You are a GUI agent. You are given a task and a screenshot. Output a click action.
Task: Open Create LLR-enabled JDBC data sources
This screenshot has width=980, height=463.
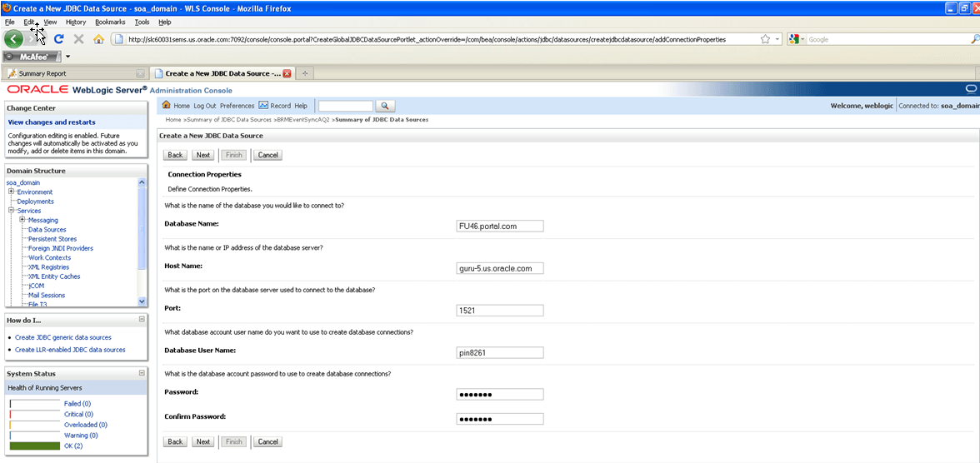pos(70,350)
